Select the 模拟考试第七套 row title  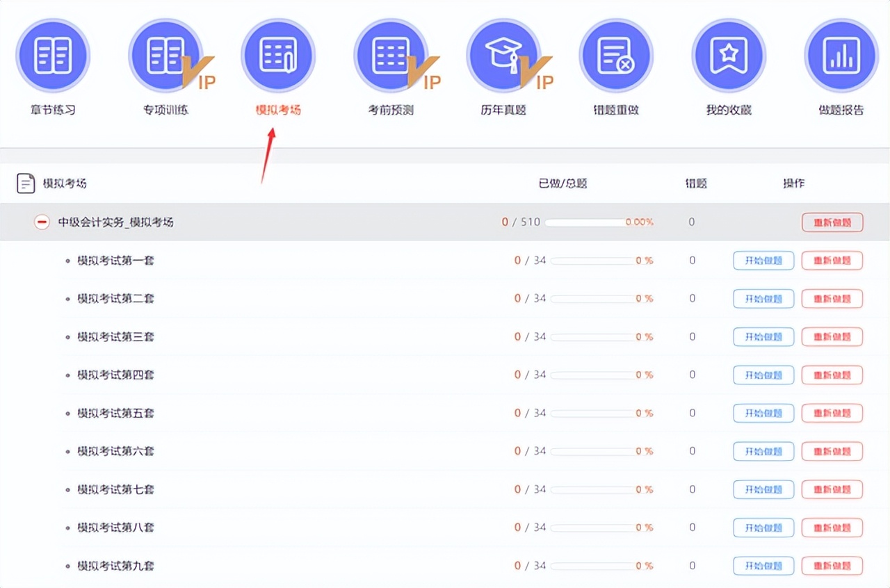[115, 489]
